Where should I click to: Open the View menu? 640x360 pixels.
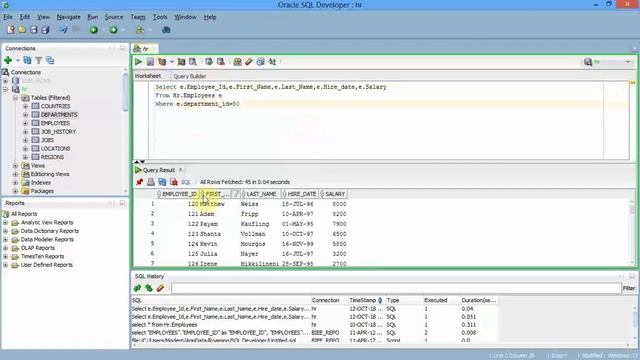[x=43, y=17]
